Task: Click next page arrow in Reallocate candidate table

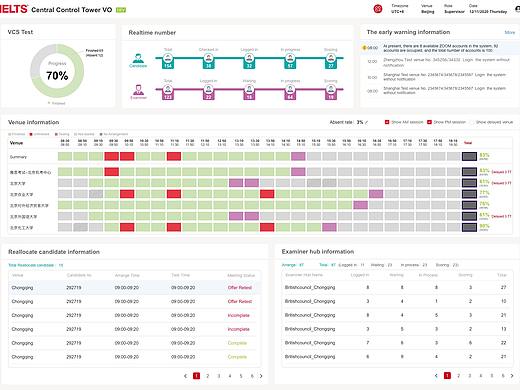Action: [x=261, y=376]
